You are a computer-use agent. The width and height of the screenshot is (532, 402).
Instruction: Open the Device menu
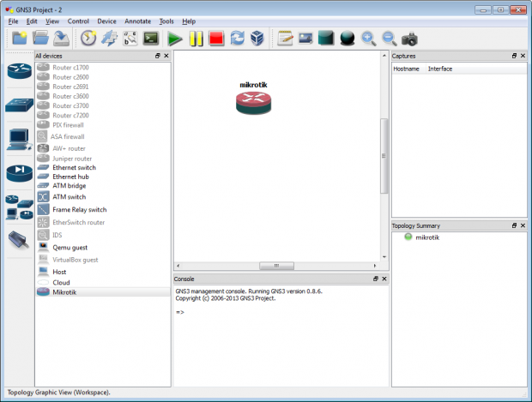point(106,21)
